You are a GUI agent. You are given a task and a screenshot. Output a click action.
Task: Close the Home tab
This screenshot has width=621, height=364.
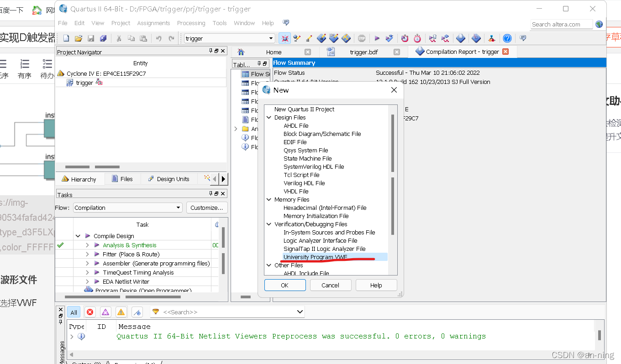tap(308, 52)
